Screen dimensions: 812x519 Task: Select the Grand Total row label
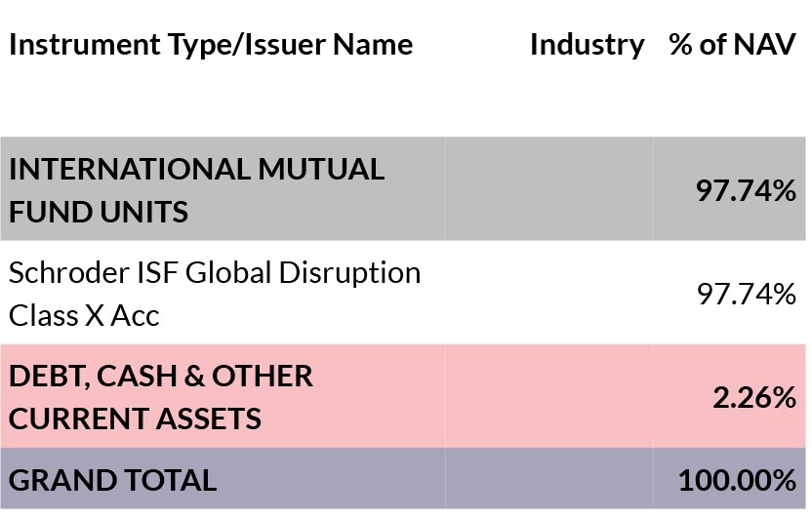pyautogui.click(x=113, y=480)
